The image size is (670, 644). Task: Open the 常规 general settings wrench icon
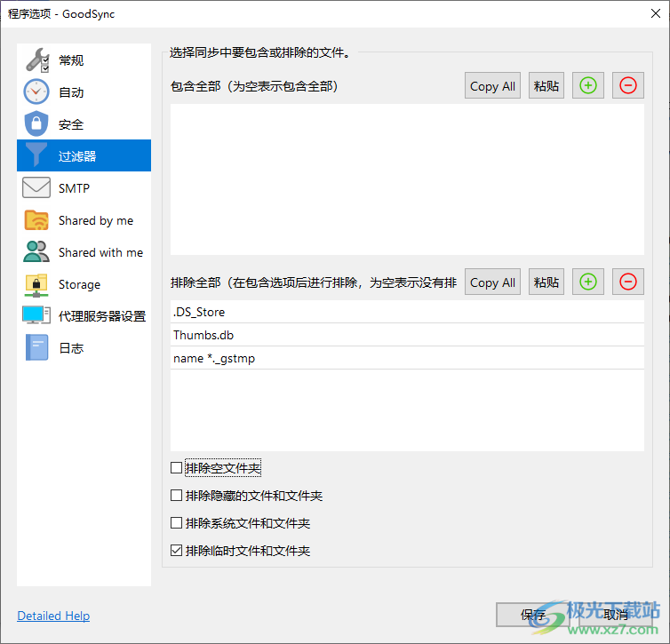click(36, 60)
